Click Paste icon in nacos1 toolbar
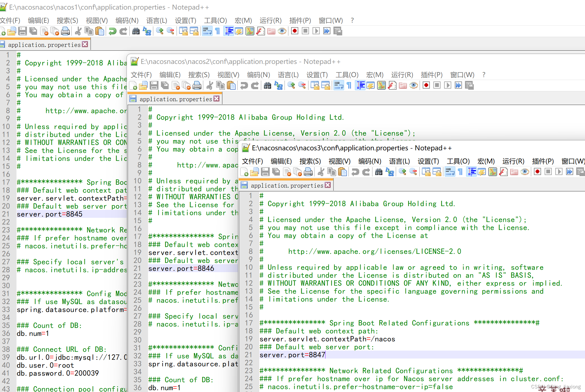Image resolution: width=585 pixels, height=392 pixels. (100, 31)
